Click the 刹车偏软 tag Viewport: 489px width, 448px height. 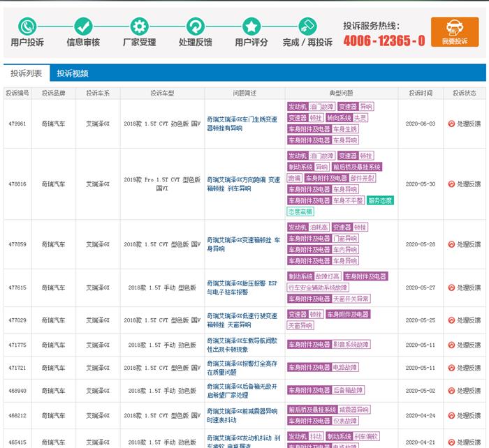coord(366,436)
